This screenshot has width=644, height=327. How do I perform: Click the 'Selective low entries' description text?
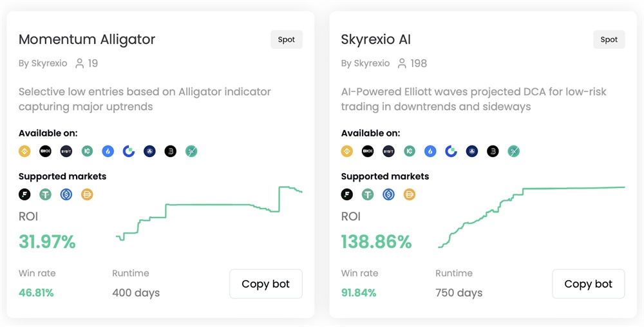click(144, 99)
